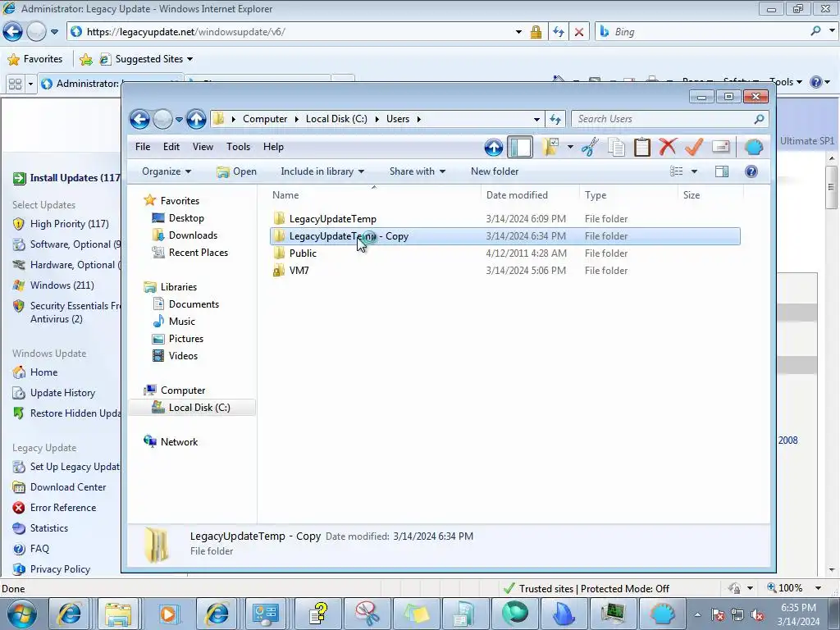840x630 pixels.
Task: Click Local Disk (C:) in breadcrumb path
Action: [x=336, y=119]
